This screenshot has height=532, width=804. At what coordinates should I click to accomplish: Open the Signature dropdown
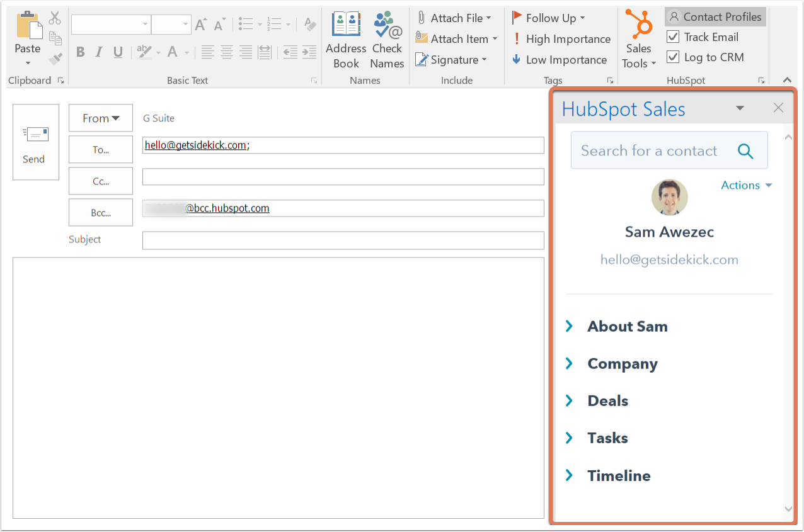451,60
